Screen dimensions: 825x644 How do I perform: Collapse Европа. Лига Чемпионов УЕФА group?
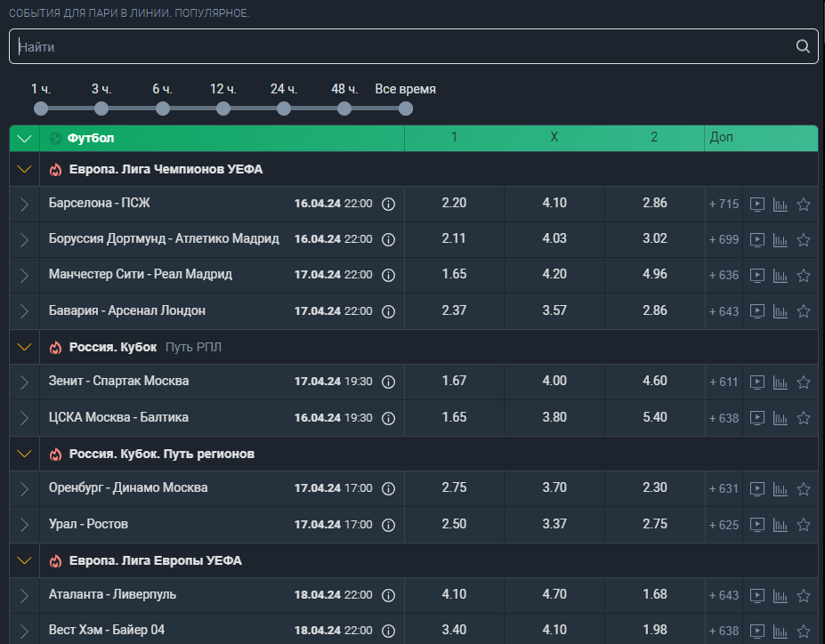(x=24, y=169)
